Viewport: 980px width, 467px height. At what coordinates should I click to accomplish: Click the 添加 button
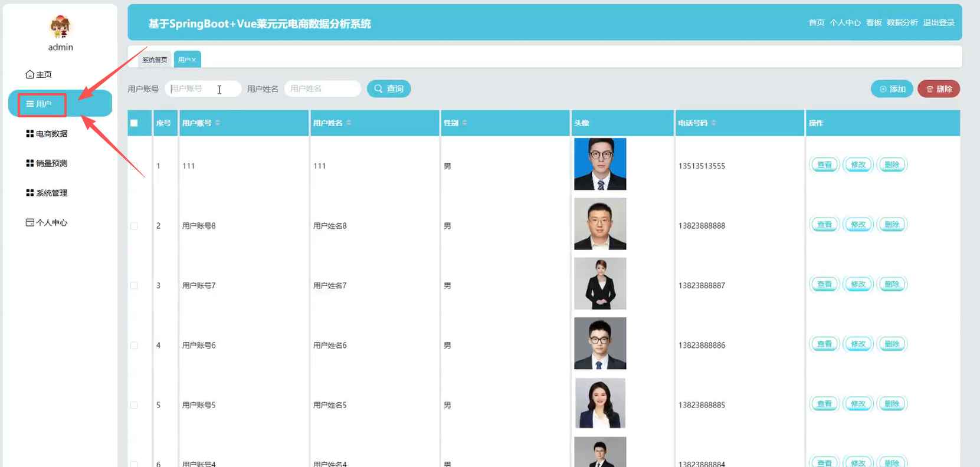click(892, 89)
